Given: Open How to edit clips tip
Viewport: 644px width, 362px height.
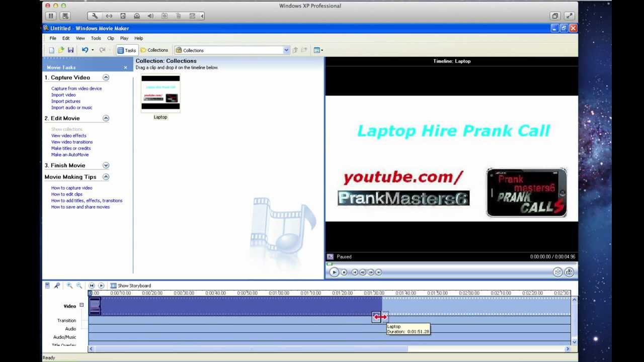Looking at the screenshot, I should click(x=67, y=194).
